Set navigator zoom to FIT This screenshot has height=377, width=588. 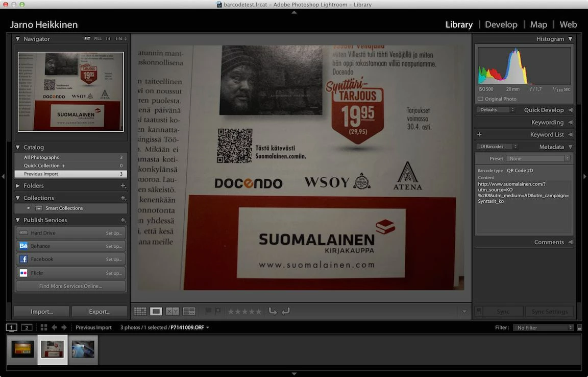point(87,39)
